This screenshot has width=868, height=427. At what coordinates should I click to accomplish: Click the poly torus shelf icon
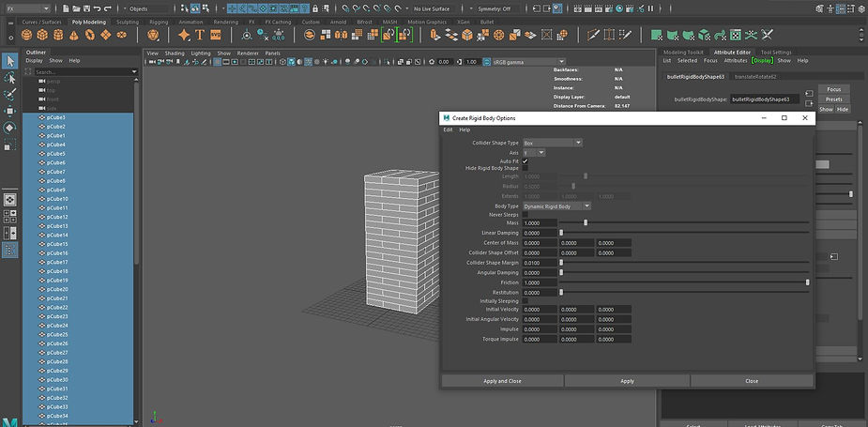[90, 35]
